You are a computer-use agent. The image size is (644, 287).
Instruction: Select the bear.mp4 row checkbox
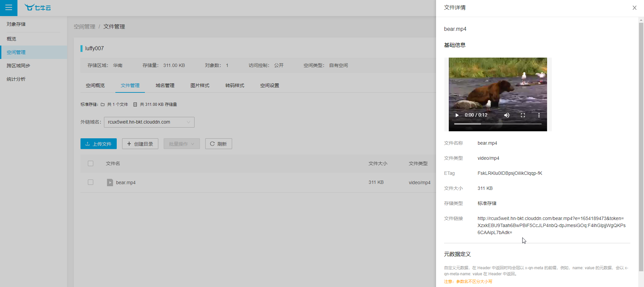91,182
